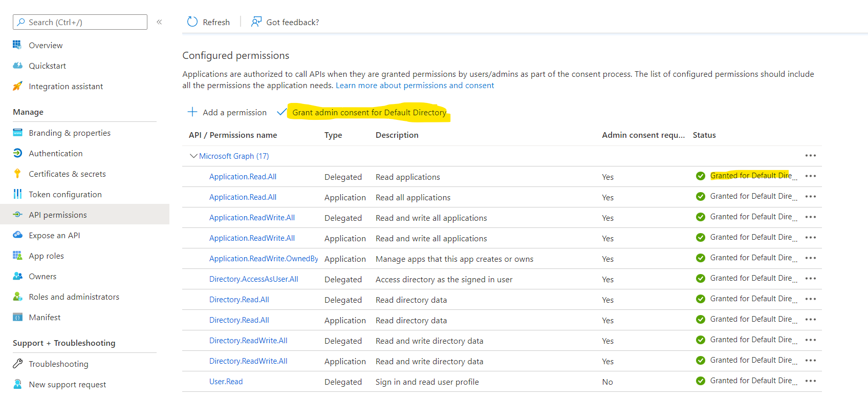
Task: Click the Certificates & secrets key icon
Action: point(17,174)
